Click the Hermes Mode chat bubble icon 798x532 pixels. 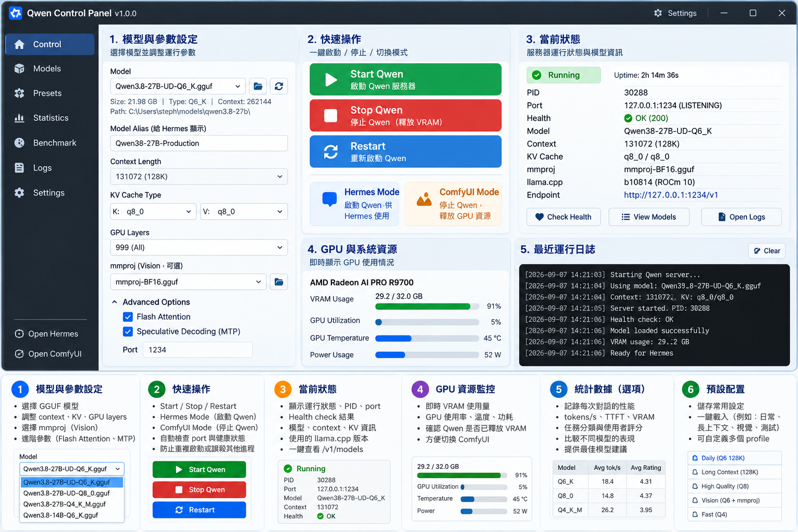point(329,199)
